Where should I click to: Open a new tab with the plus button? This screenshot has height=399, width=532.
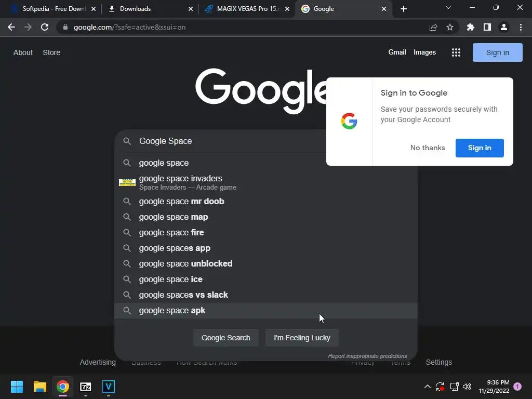(403, 9)
